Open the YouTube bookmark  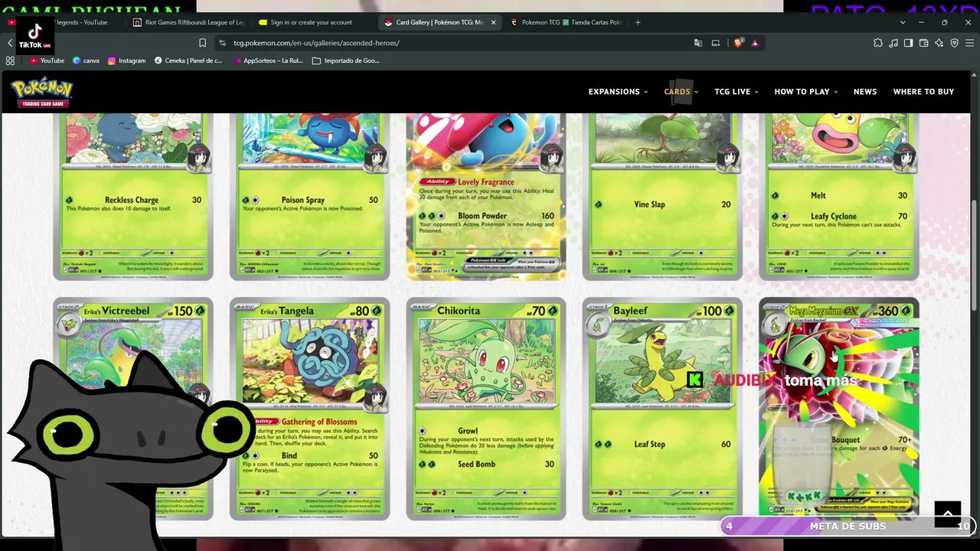[47, 60]
